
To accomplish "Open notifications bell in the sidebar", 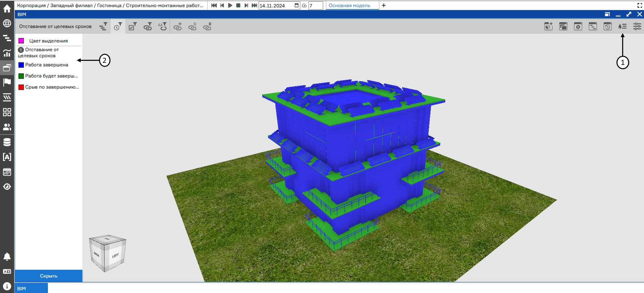I will pos(7,257).
